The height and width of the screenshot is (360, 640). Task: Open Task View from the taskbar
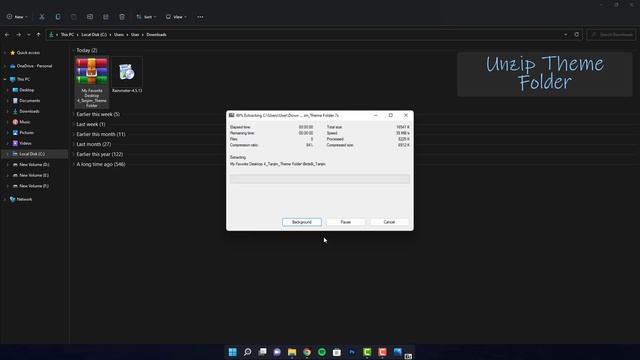[x=262, y=352]
